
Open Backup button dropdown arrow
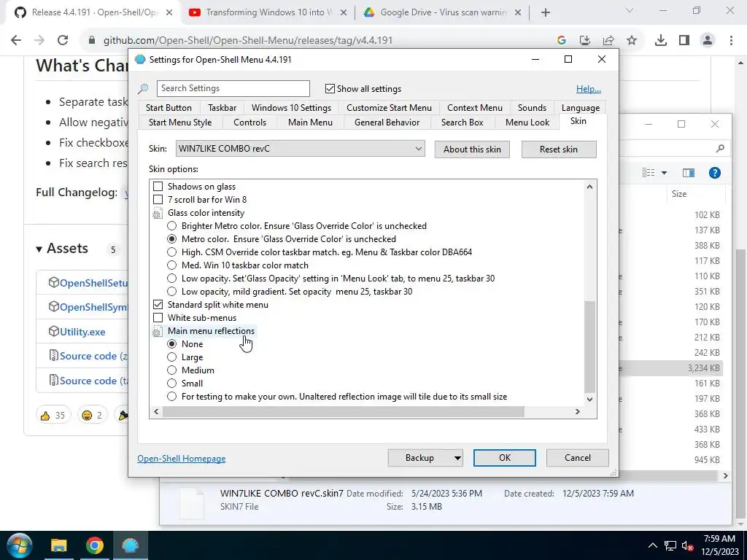[457, 458]
